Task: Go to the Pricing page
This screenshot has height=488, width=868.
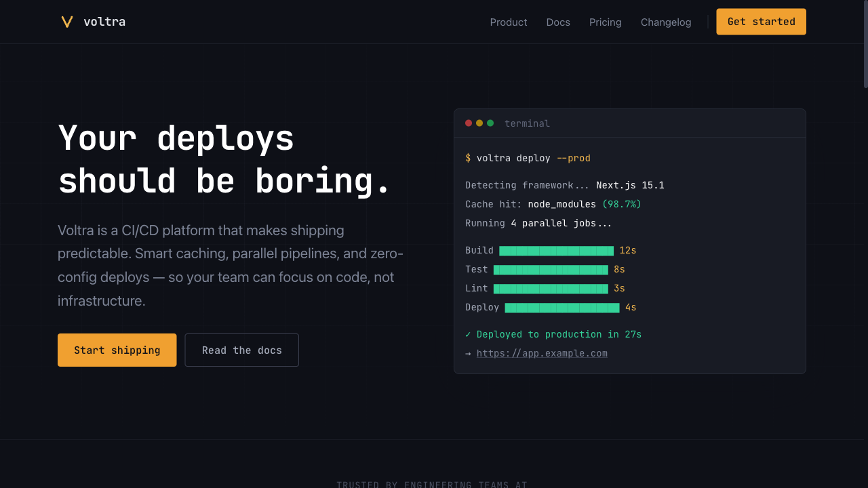Action: point(606,22)
